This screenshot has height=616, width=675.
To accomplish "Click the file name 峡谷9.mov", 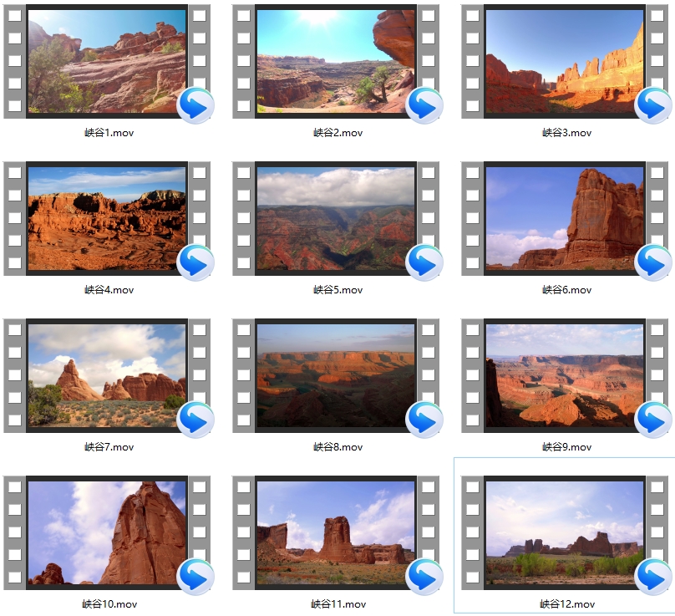I will point(567,447).
